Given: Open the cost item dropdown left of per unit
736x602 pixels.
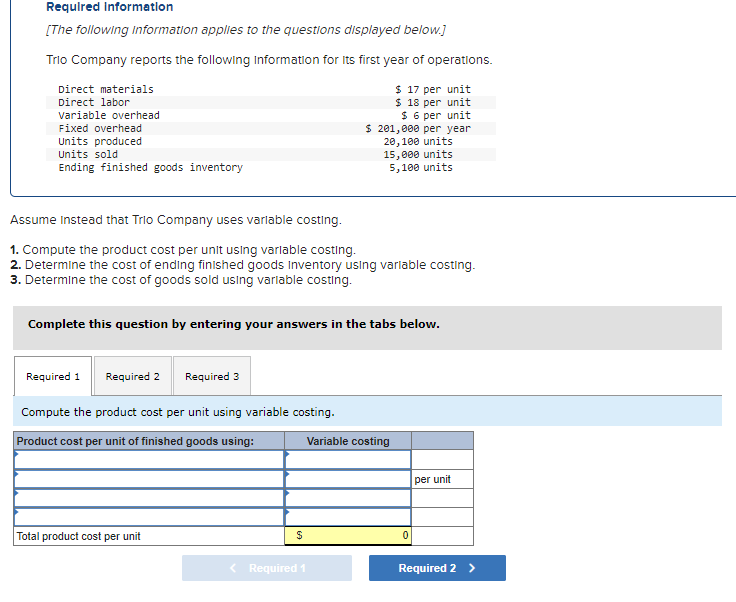Looking at the screenshot, I should click(149, 479).
